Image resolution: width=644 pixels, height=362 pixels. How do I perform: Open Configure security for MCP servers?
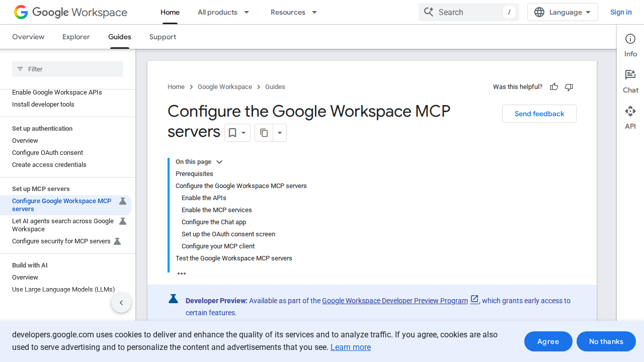coord(61,241)
